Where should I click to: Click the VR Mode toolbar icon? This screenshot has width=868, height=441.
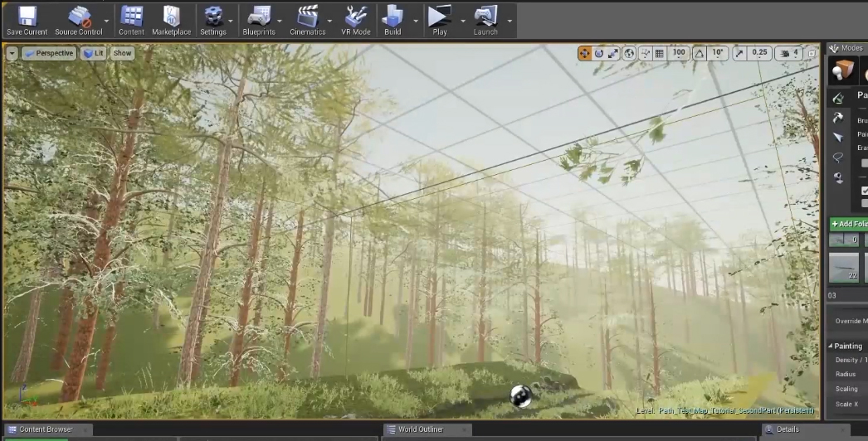(356, 21)
